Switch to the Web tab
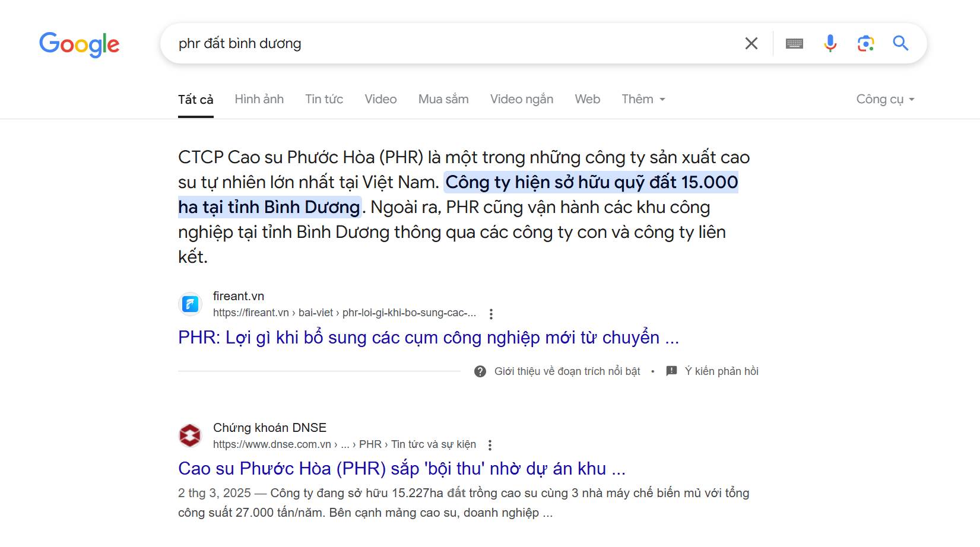This screenshot has height=547, width=980. (588, 99)
